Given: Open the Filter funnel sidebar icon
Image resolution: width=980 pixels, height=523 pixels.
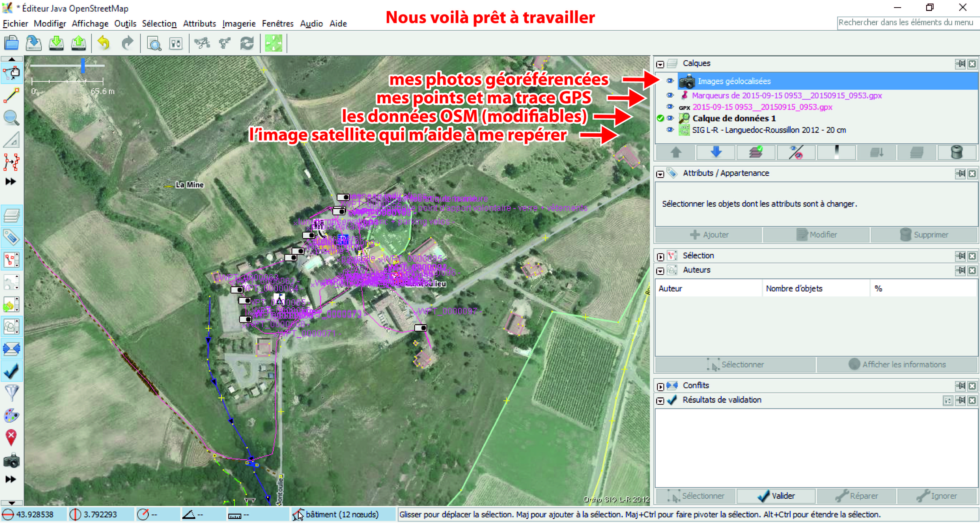Looking at the screenshot, I should coord(11,393).
